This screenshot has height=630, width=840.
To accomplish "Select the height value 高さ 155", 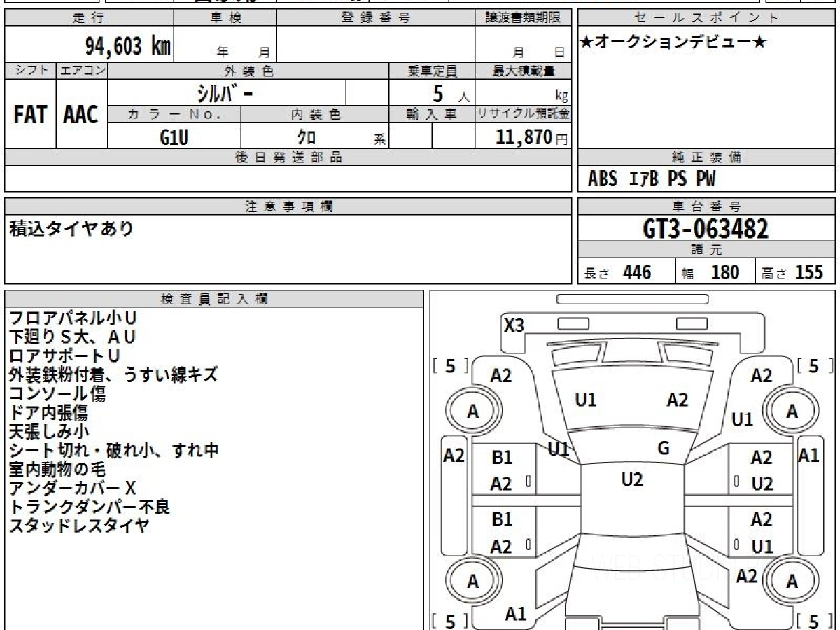I will (x=792, y=272).
